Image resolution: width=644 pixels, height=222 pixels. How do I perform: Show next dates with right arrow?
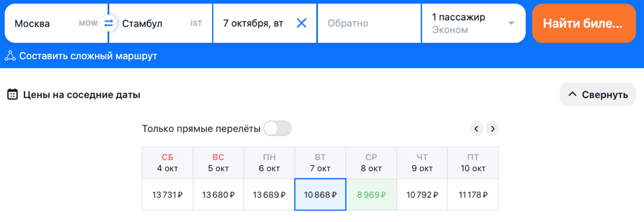pos(492,128)
